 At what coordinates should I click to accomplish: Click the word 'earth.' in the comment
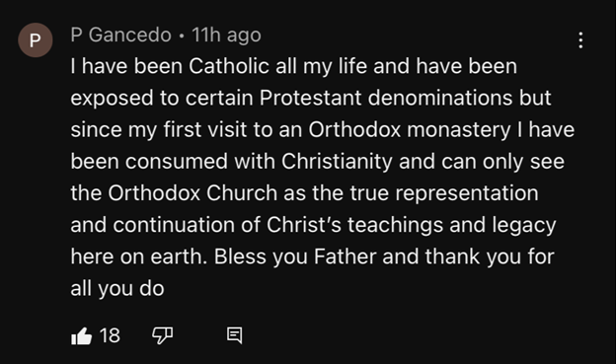point(179,256)
